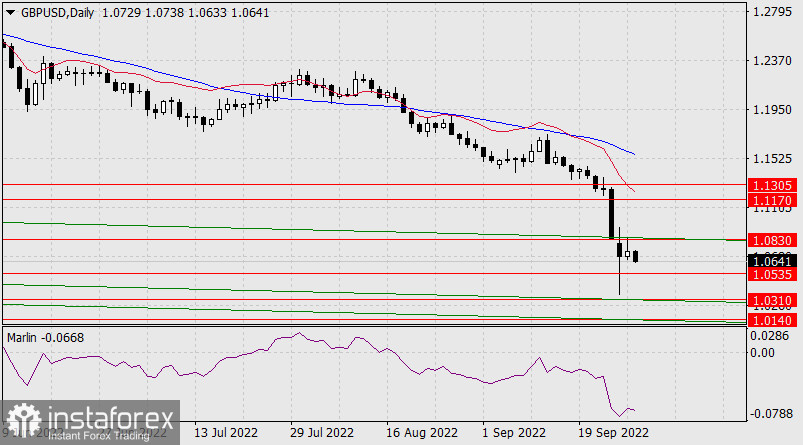Click the last point of the purple Marlin line

[x=635, y=410]
